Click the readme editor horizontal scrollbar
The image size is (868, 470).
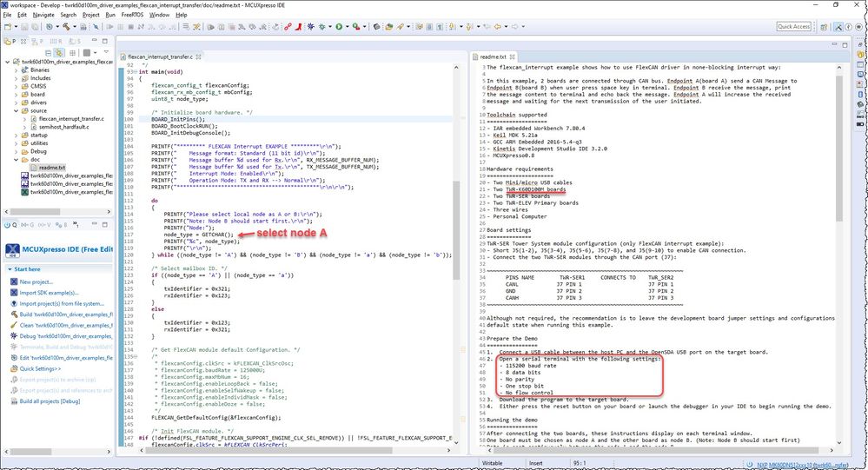[657, 450]
